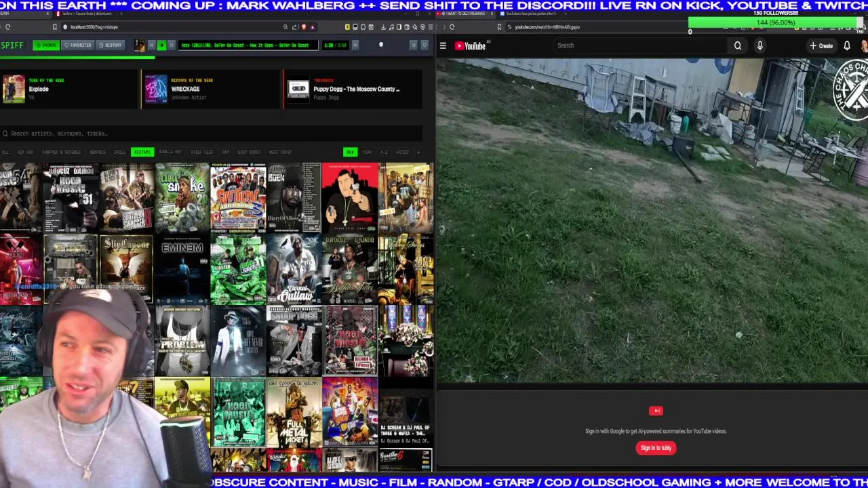Select the MEMPHIS genre filter
This screenshot has height=488, width=868.
(x=97, y=152)
